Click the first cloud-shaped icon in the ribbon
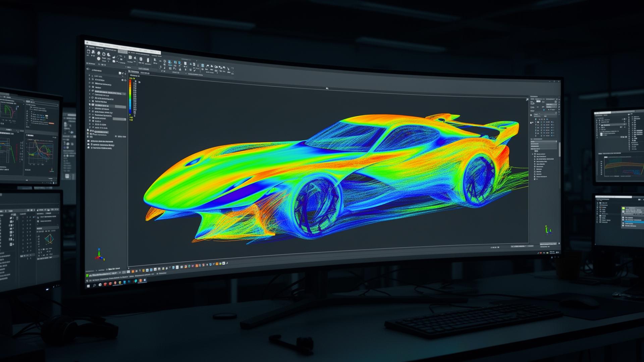This screenshot has width=644, height=362. pyautogui.click(x=208, y=65)
